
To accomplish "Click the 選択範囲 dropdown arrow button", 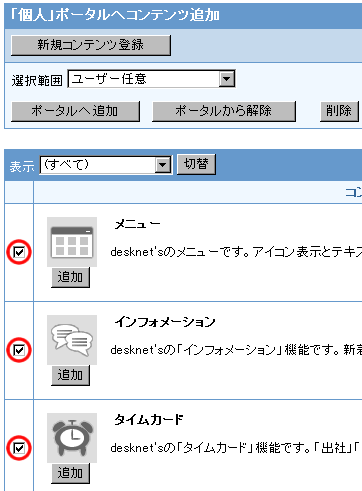I will tap(227, 79).
